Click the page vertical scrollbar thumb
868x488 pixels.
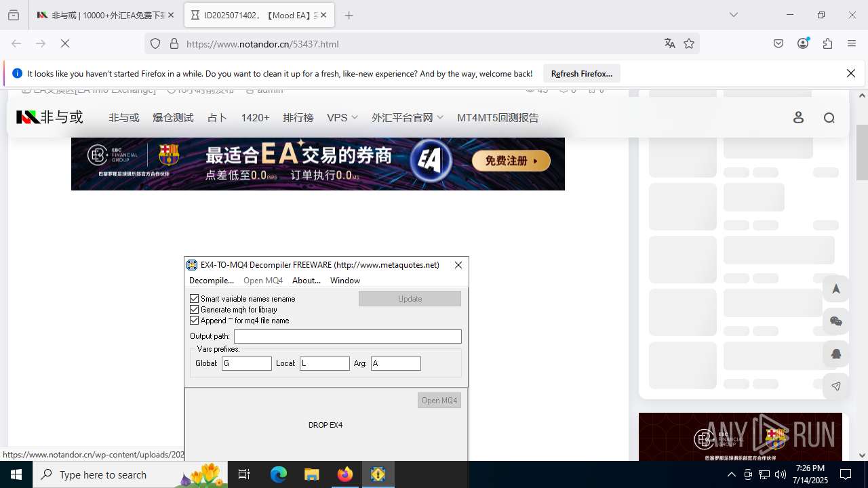click(862, 152)
